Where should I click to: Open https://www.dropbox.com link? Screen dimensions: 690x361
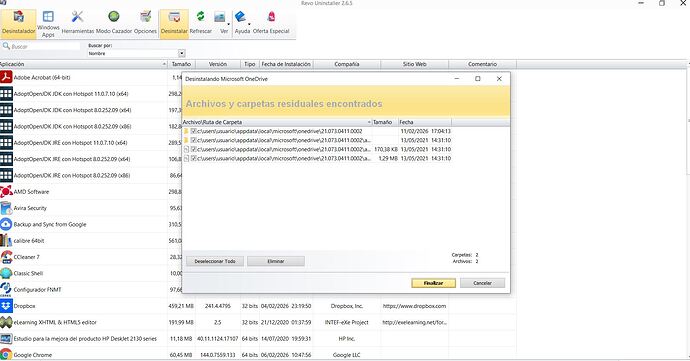(414, 306)
